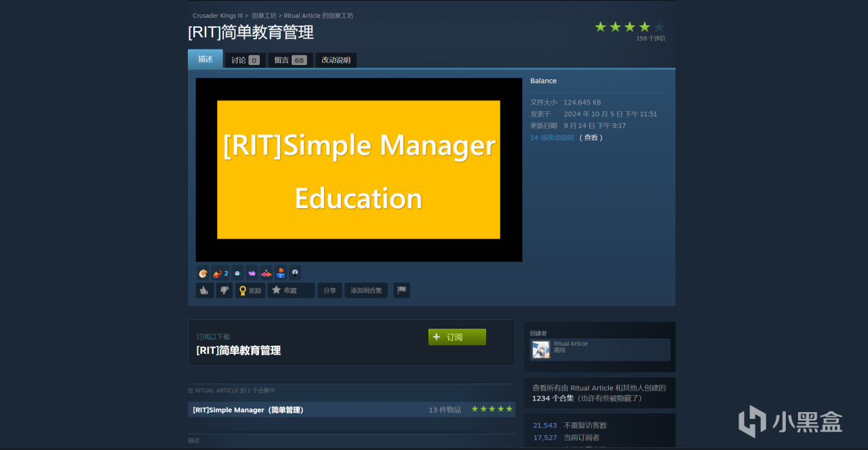Click 创意工坊 breadcrumb link
The width and height of the screenshot is (868, 450).
(262, 16)
